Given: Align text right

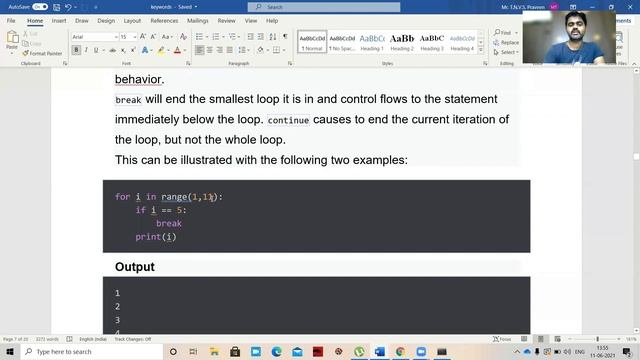Looking at the screenshot, I should 220,50.
